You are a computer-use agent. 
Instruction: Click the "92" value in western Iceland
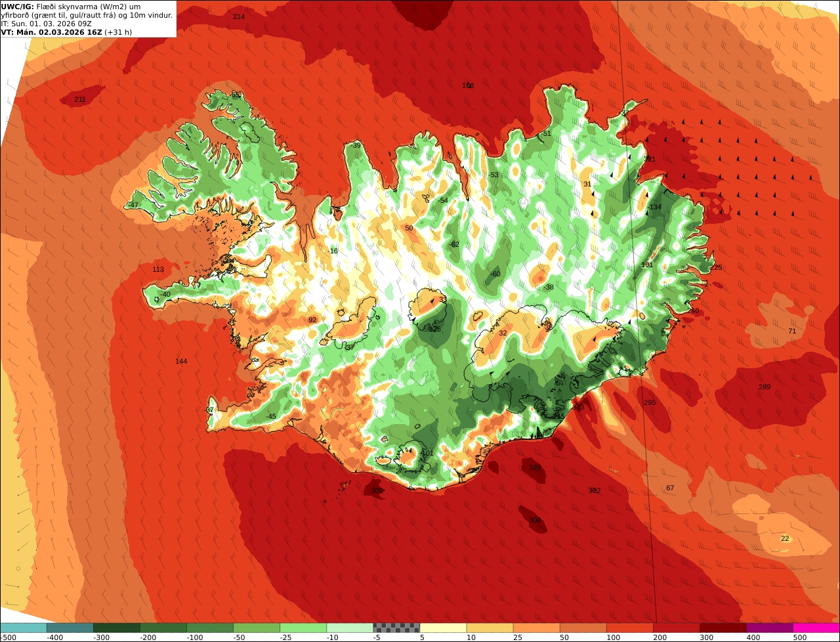click(312, 320)
